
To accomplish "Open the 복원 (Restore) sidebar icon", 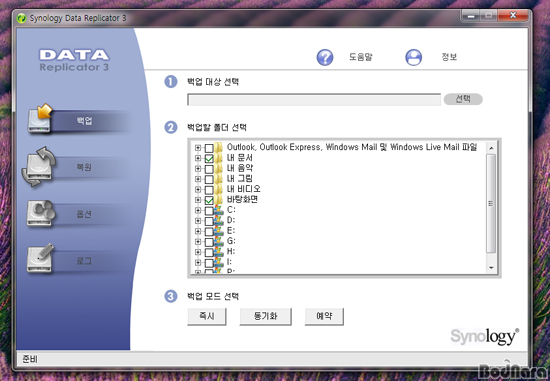I will point(39,166).
